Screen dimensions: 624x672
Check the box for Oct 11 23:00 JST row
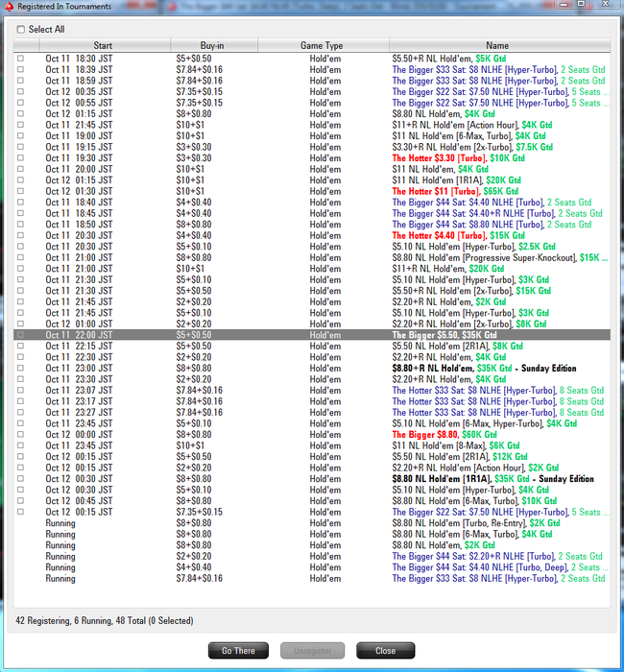pos(20,368)
